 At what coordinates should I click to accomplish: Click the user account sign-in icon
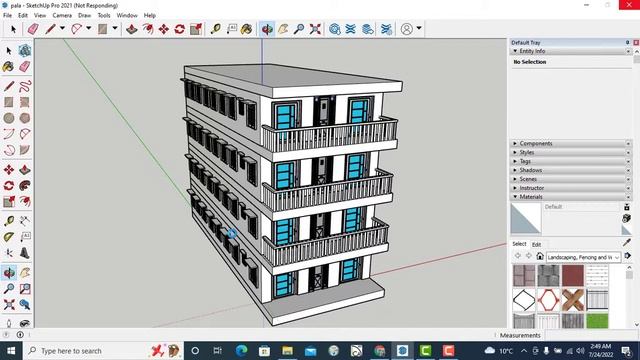pos(407,29)
